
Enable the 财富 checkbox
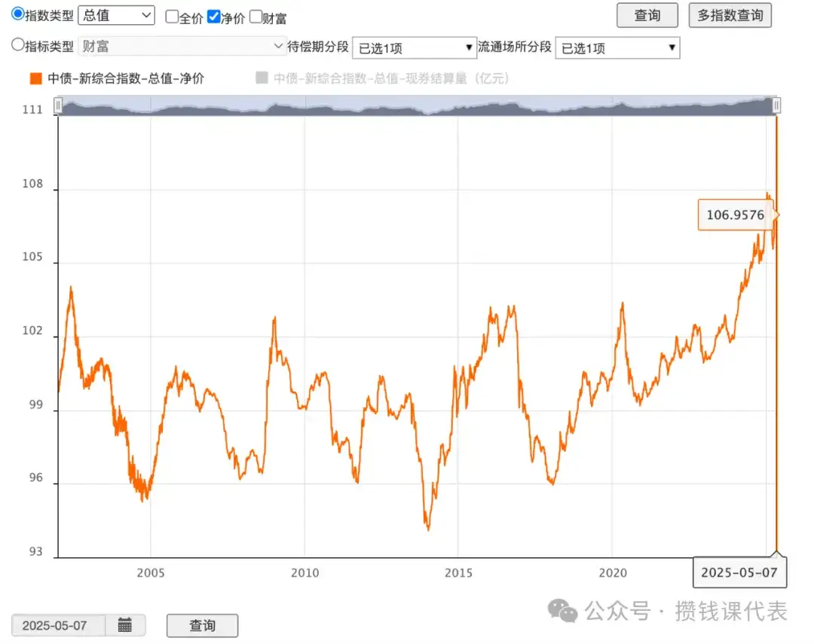256,17
